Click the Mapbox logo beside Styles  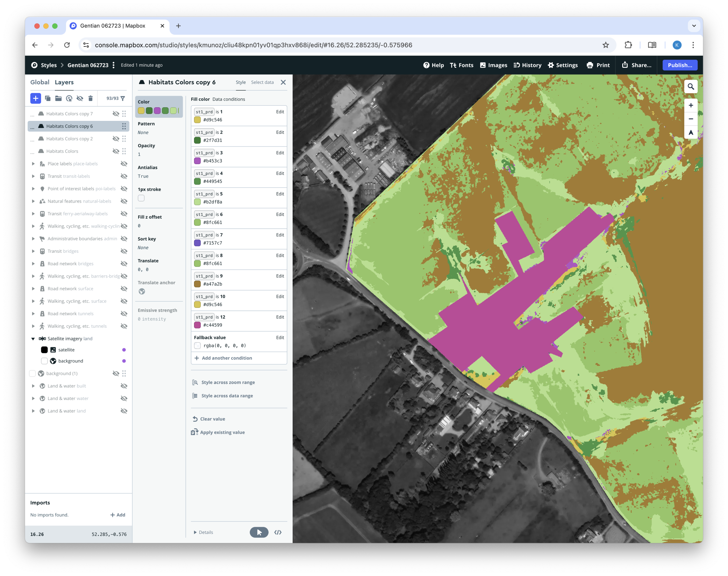point(34,65)
